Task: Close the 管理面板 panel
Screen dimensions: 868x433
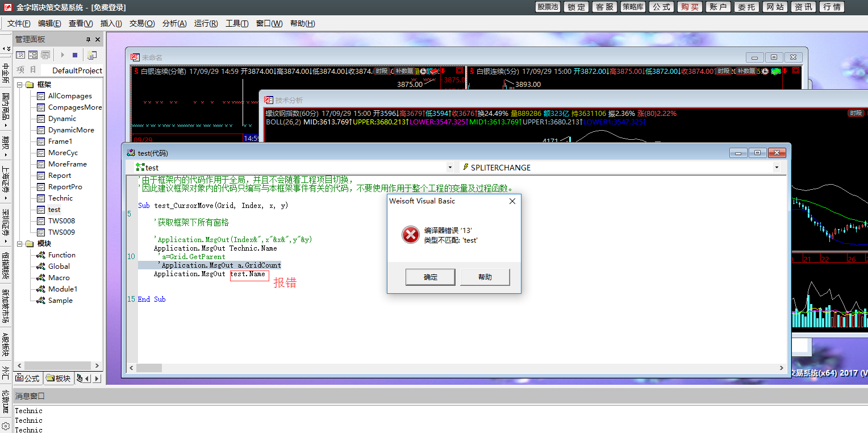Action: point(98,39)
